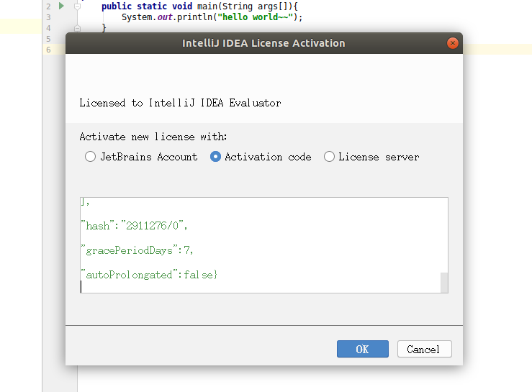Click line number 6 in the gutter

point(48,50)
